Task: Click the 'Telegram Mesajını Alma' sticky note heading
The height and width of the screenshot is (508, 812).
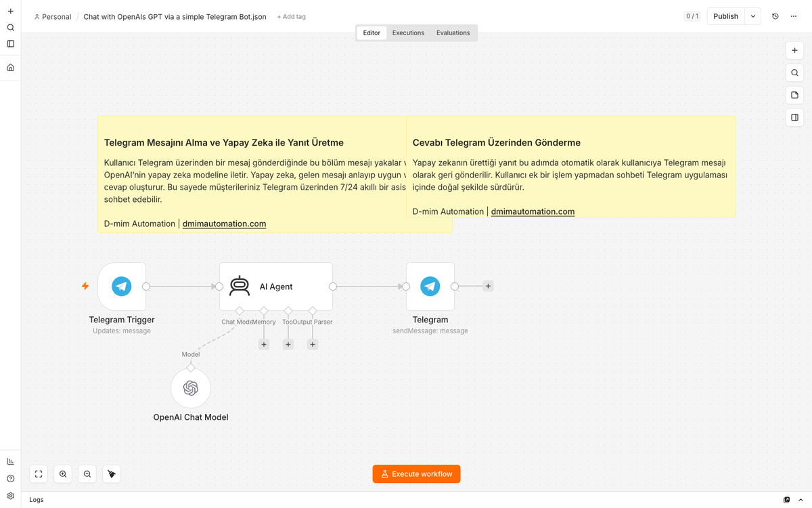Action: coord(224,143)
